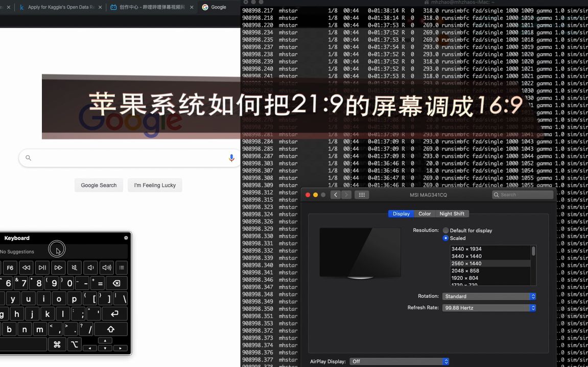Open the Keyboard viewer settings gear
This screenshot has width=588, height=367.
[126, 237]
